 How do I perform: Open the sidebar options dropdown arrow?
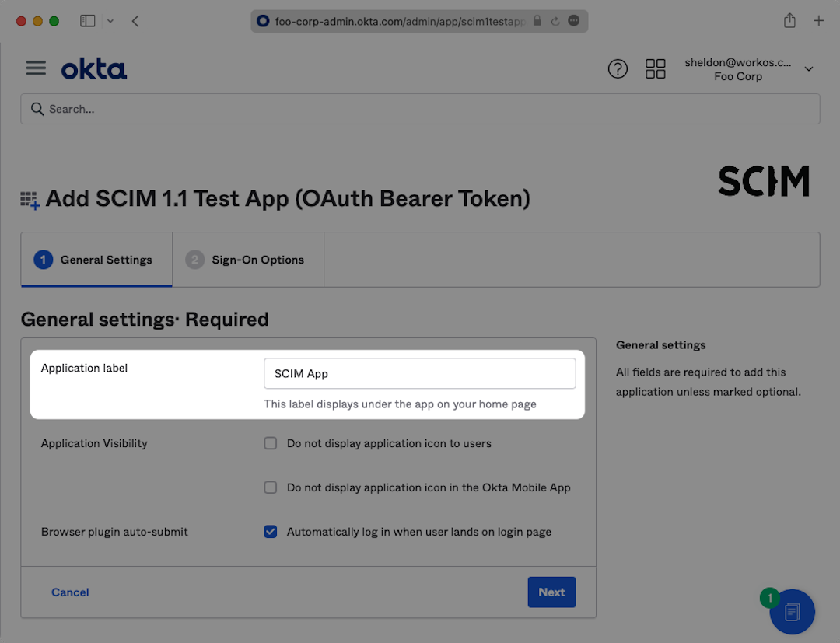tap(110, 21)
